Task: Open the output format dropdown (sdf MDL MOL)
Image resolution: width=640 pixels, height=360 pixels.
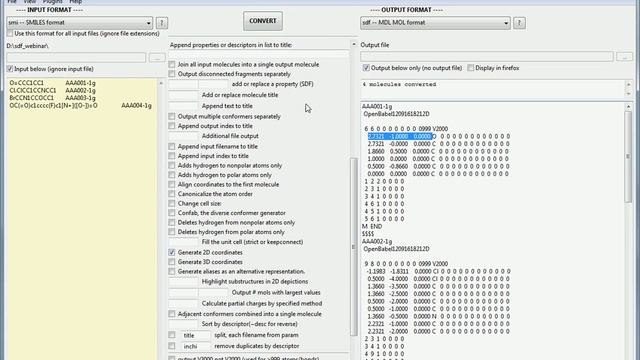Action: point(435,23)
